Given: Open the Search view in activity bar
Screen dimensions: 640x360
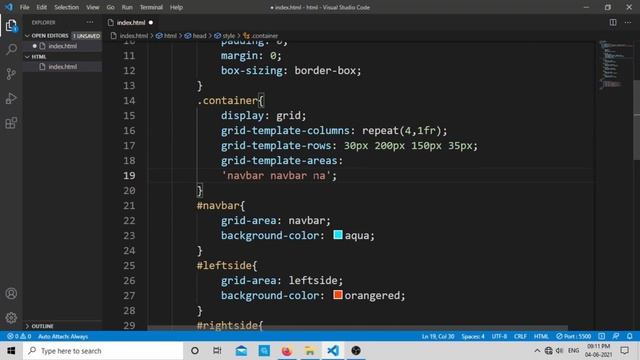Looking at the screenshot, I should (x=11, y=50).
